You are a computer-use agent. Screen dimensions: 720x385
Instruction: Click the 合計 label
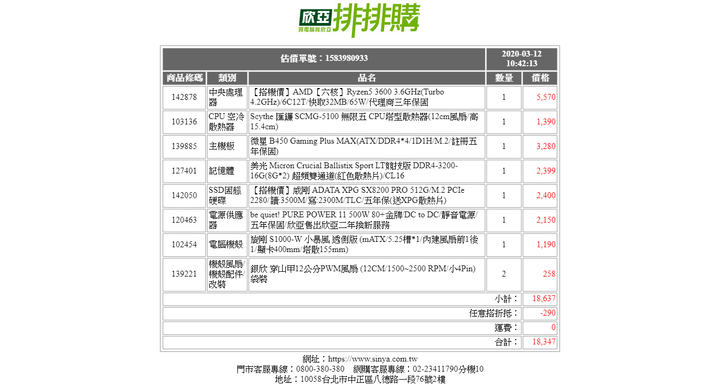point(506,342)
